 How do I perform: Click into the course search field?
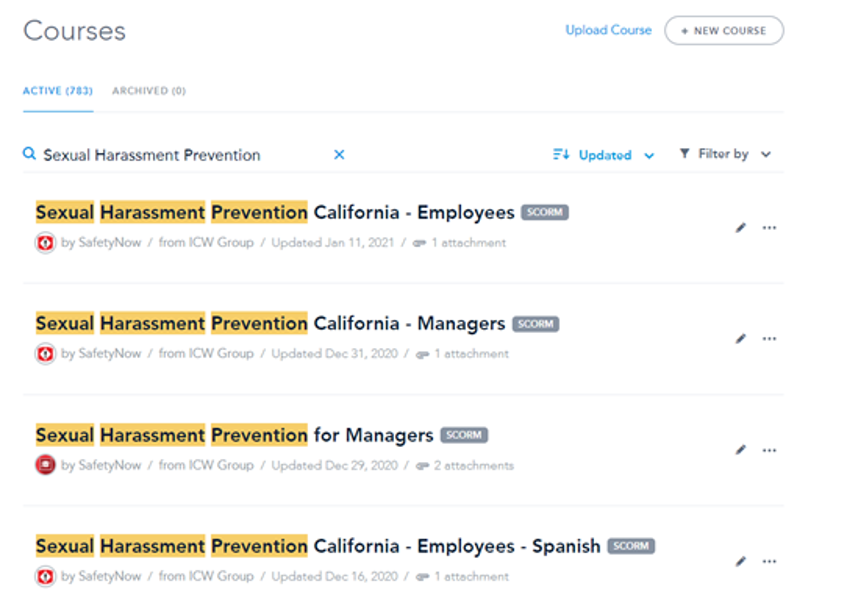point(180,155)
